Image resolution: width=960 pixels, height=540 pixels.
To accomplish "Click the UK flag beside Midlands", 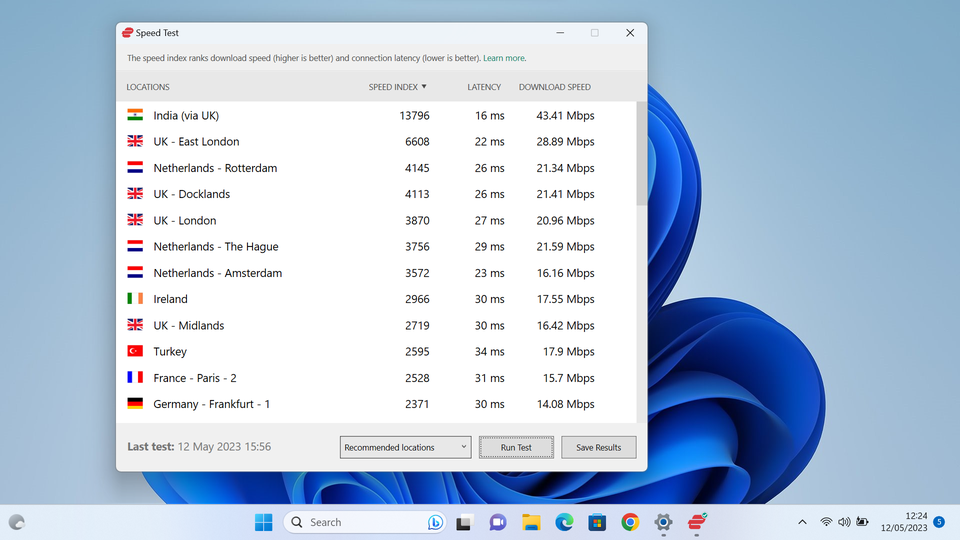I will click(x=135, y=324).
